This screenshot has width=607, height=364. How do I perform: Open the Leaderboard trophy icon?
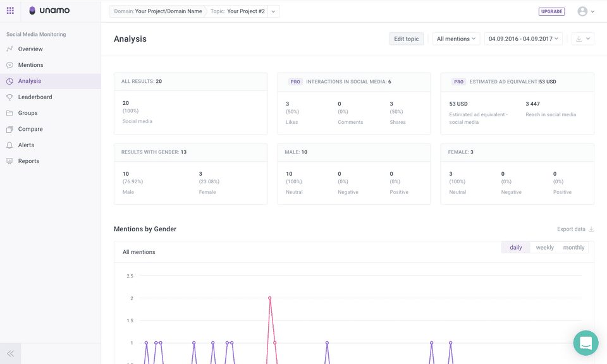9,97
